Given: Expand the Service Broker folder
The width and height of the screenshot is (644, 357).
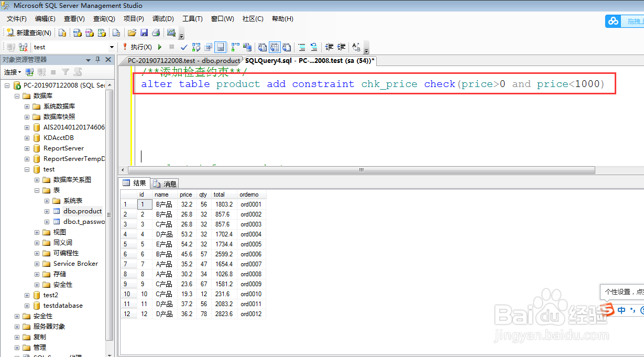Looking at the screenshot, I should click(x=37, y=264).
